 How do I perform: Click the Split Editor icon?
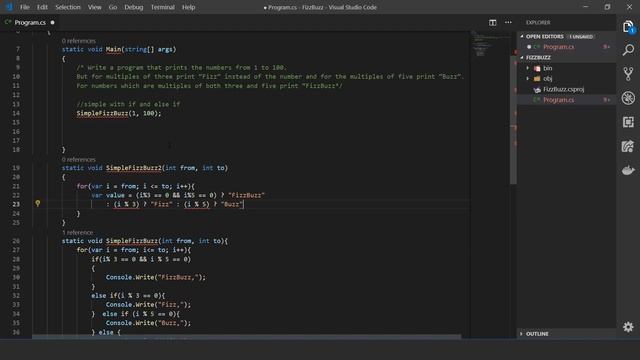point(493,22)
